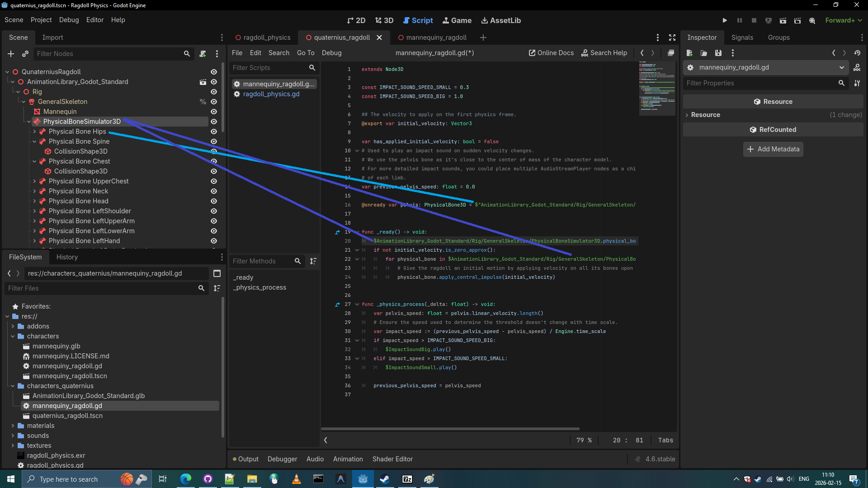Open the Debug menu in menu bar
Screen dimensions: 868x488
pos(69,20)
